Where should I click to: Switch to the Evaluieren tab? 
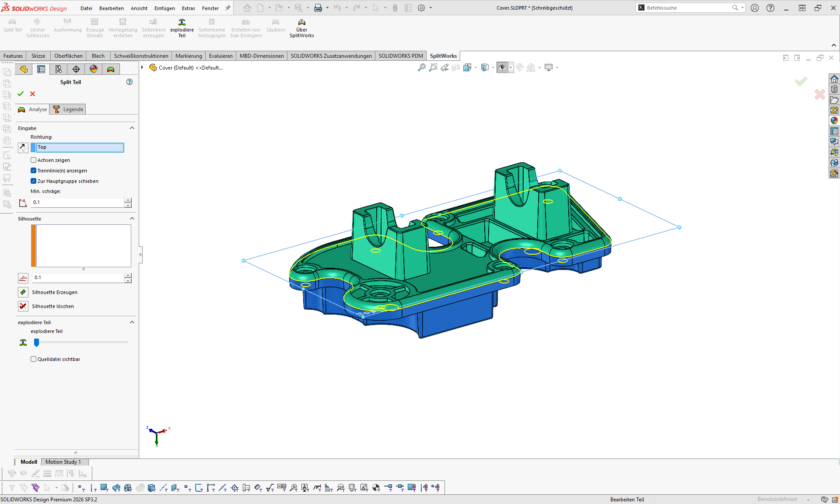coord(221,56)
